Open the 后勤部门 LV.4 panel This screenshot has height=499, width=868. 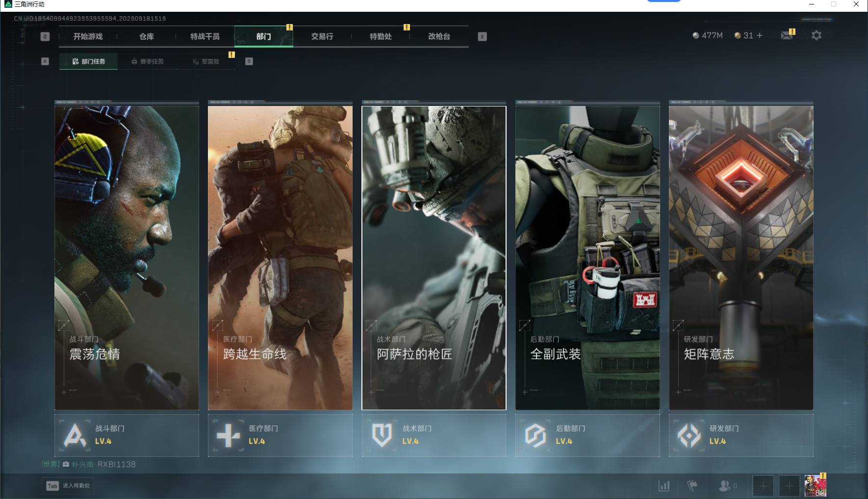[587, 435]
